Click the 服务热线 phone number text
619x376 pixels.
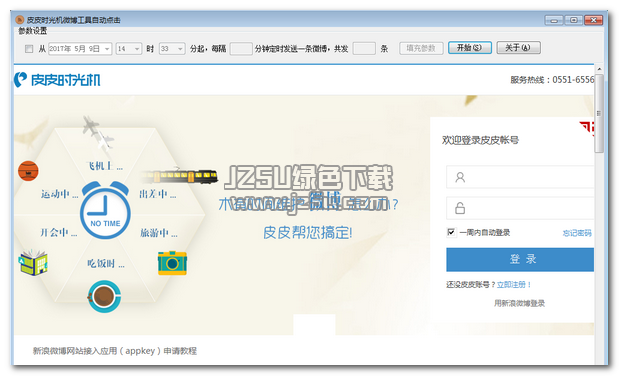pyautogui.click(x=552, y=80)
